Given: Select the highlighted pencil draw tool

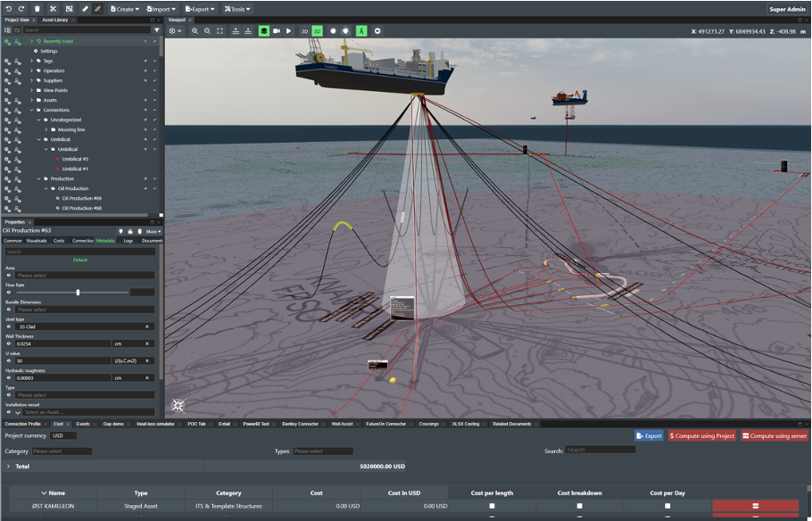Looking at the screenshot, I should pyautogui.click(x=97, y=9).
